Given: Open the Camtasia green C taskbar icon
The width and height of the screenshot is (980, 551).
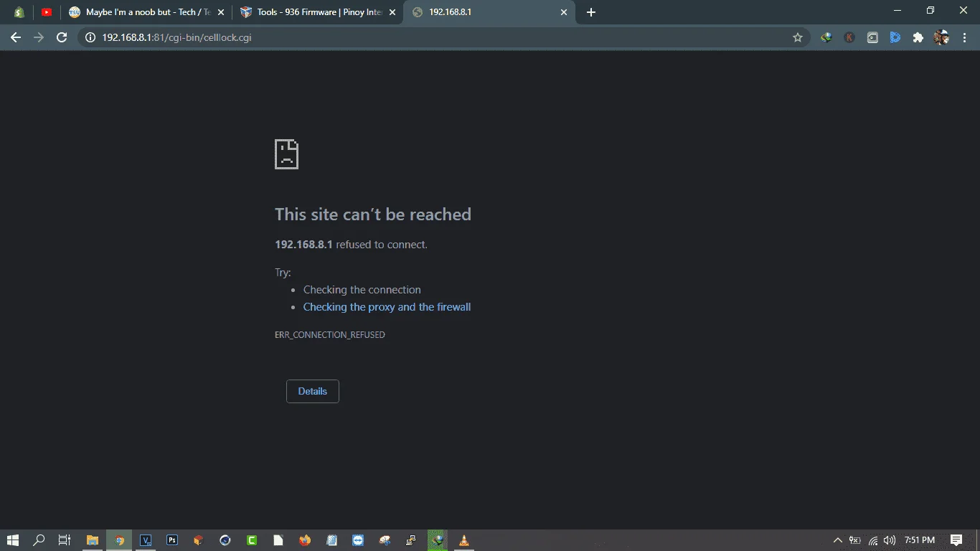Looking at the screenshot, I should 252,540.
